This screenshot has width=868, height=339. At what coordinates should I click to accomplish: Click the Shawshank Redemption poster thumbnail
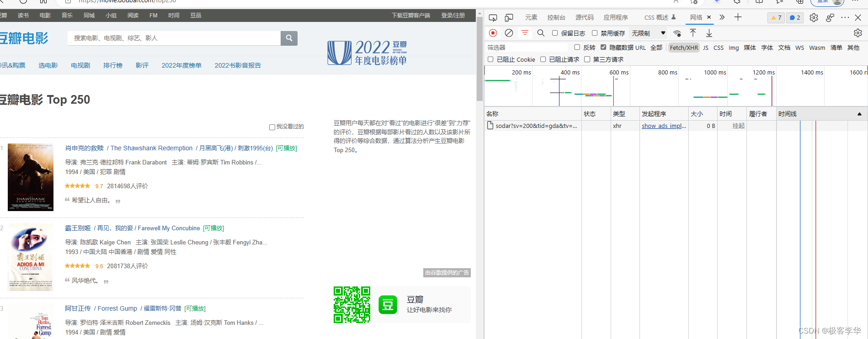pyautogui.click(x=31, y=177)
